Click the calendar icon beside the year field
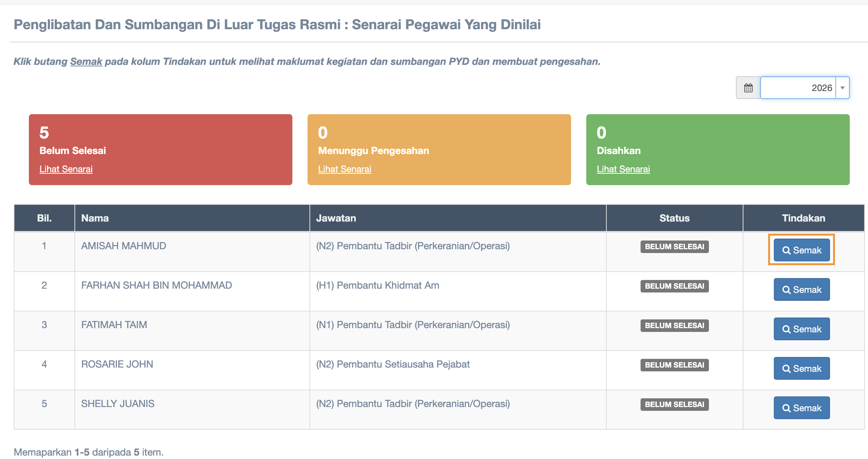The width and height of the screenshot is (868, 459). (748, 88)
